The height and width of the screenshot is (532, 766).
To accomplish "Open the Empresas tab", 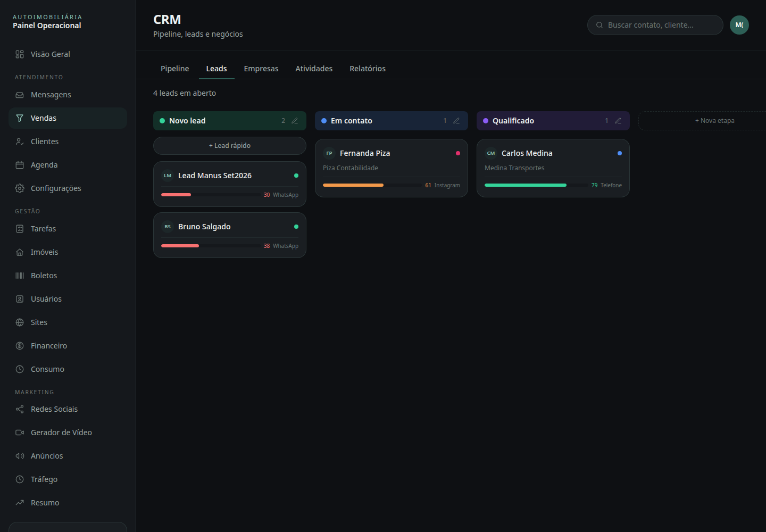I will click(x=261, y=69).
